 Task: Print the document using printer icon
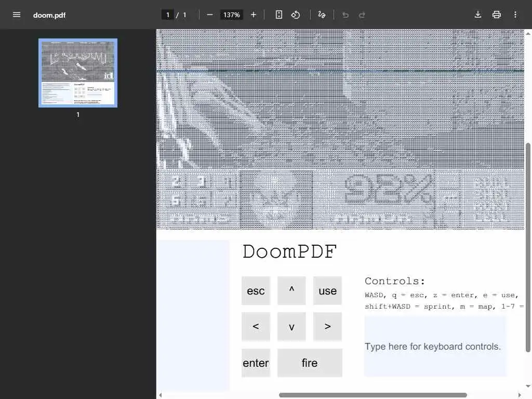496,15
